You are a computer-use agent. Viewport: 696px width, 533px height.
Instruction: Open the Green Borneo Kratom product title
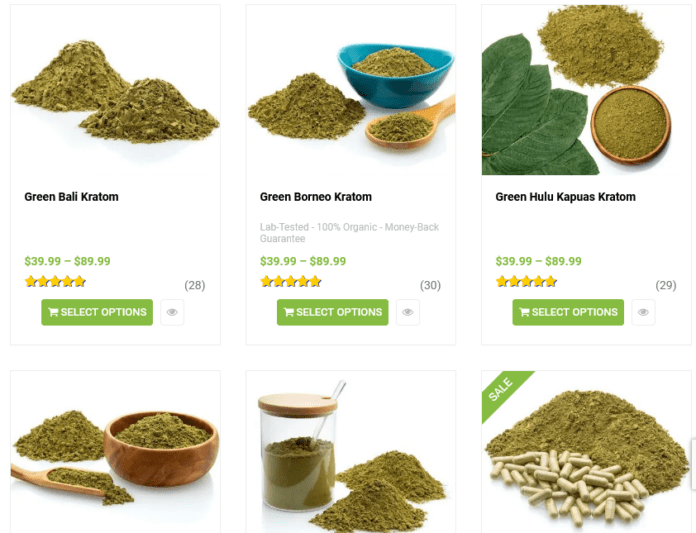(316, 197)
